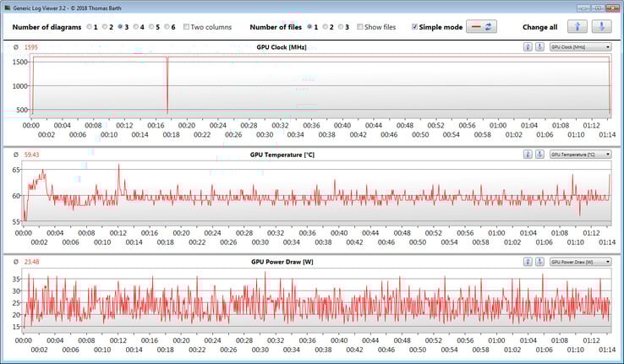
Task: Click the GPU Power Draw average value 23.48
Action: click(32, 262)
